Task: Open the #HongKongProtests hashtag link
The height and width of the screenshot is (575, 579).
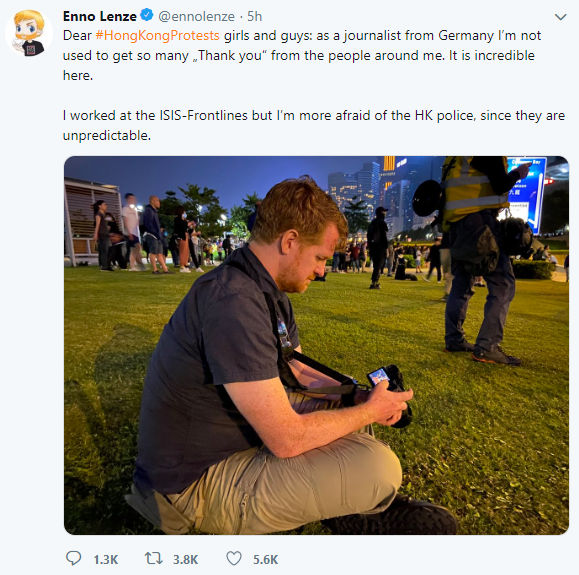Action: (157, 36)
